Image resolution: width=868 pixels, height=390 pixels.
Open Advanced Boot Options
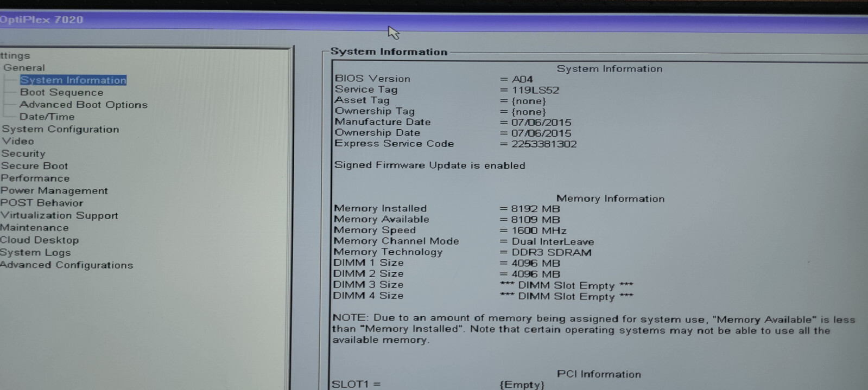[x=84, y=105]
